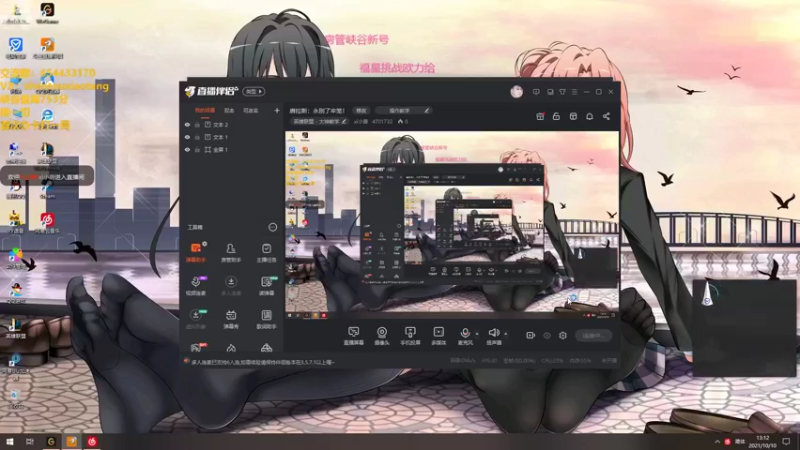Click the skin shirt icon in title bar
The width and height of the screenshot is (800, 450).
562,92
